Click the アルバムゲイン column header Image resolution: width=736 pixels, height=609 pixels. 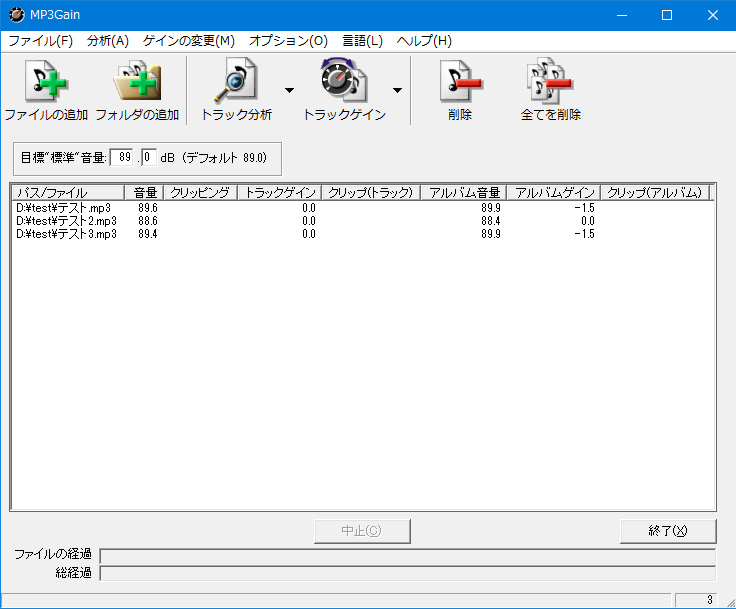(x=554, y=193)
